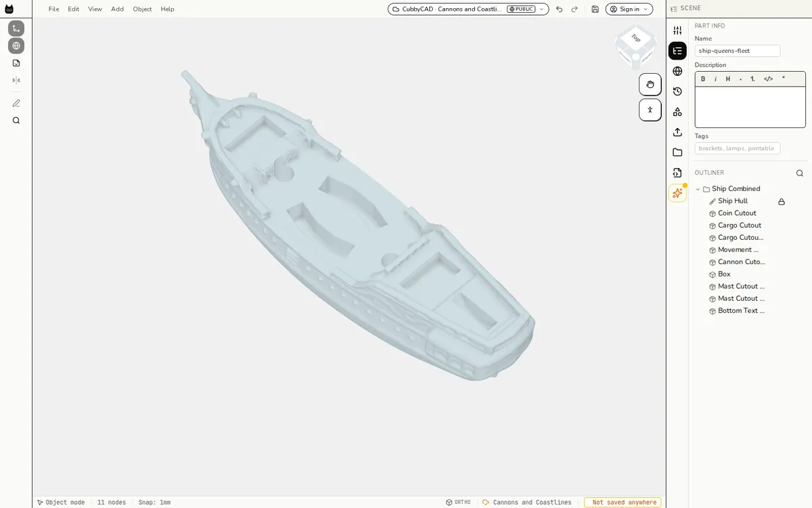Open the scene outliner panel tab

[677, 51]
